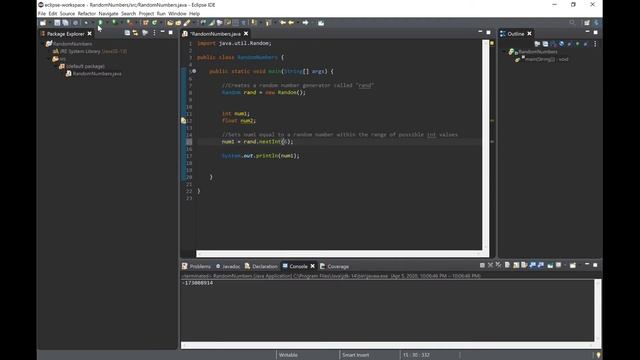Close the RandomNumbers.java editor tab
The height and width of the screenshot is (360, 640).
tap(246, 33)
